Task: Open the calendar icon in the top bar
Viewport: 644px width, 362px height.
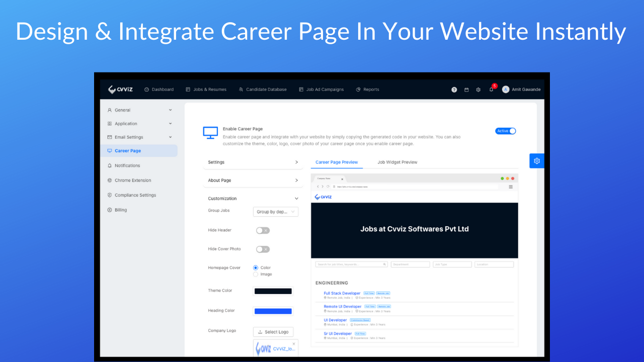Action: pyautogui.click(x=466, y=89)
